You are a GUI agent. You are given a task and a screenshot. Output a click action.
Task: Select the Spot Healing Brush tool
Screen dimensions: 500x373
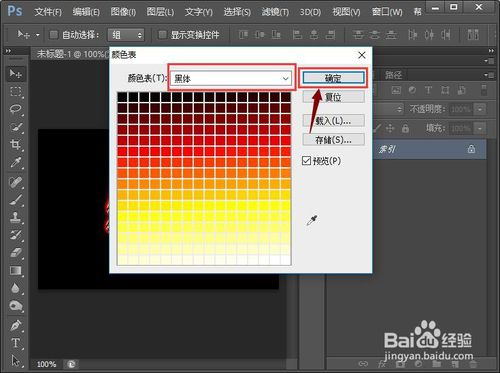coord(15,182)
